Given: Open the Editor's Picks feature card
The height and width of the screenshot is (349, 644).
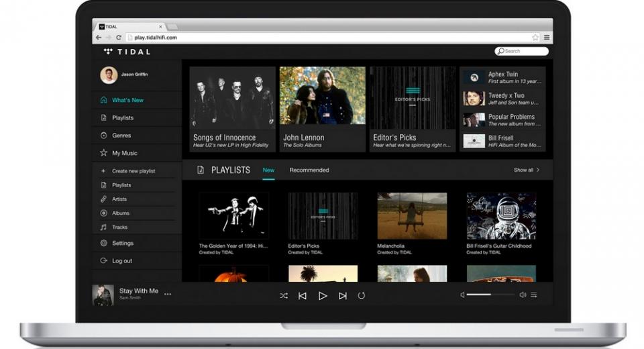Looking at the screenshot, I should [x=413, y=109].
